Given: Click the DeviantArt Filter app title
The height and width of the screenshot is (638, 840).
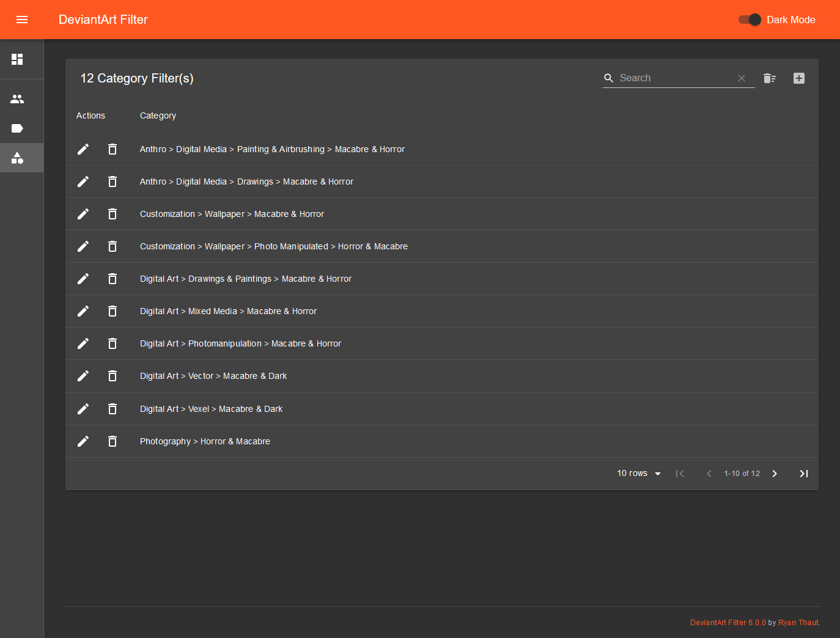Looking at the screenshot, I should coord(103,20).
